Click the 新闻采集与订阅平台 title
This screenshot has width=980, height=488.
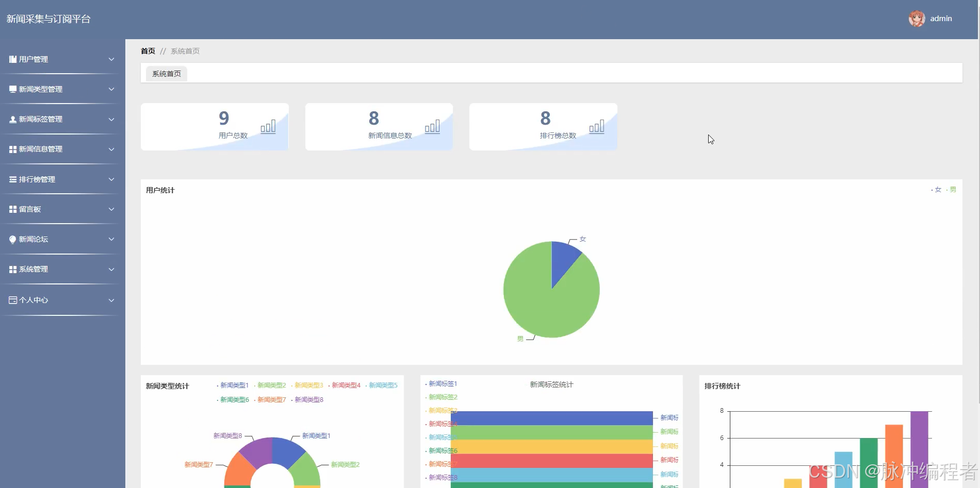48,19
